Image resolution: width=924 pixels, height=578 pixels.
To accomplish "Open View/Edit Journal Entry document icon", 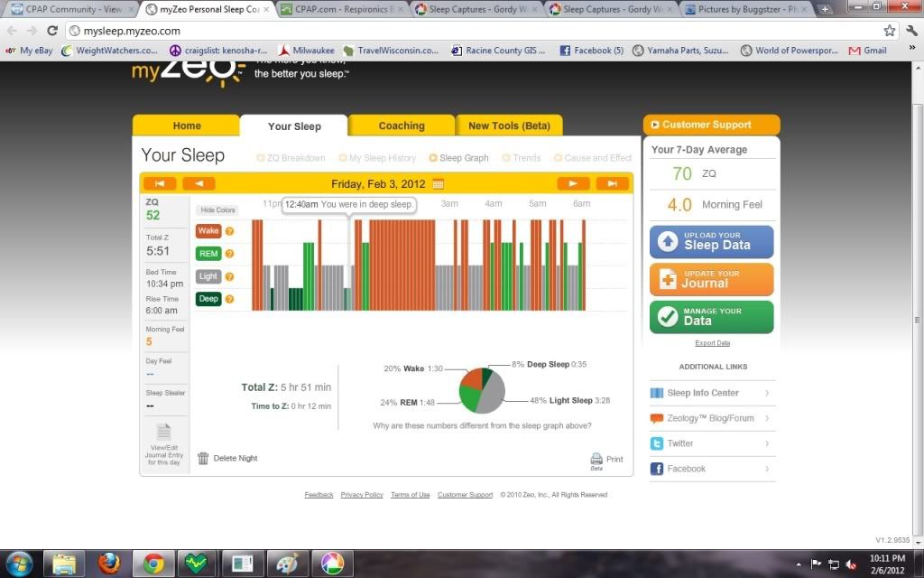I will tap(164, 432).
